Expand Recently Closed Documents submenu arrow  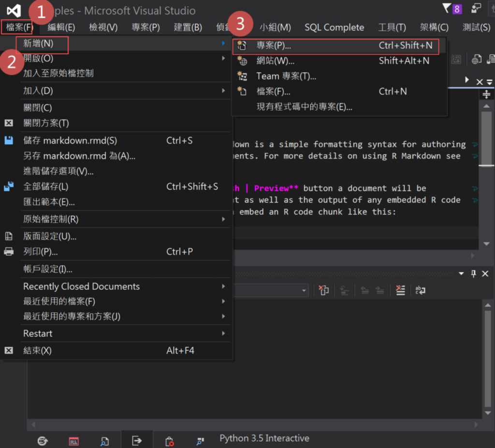tap(223, 286)
